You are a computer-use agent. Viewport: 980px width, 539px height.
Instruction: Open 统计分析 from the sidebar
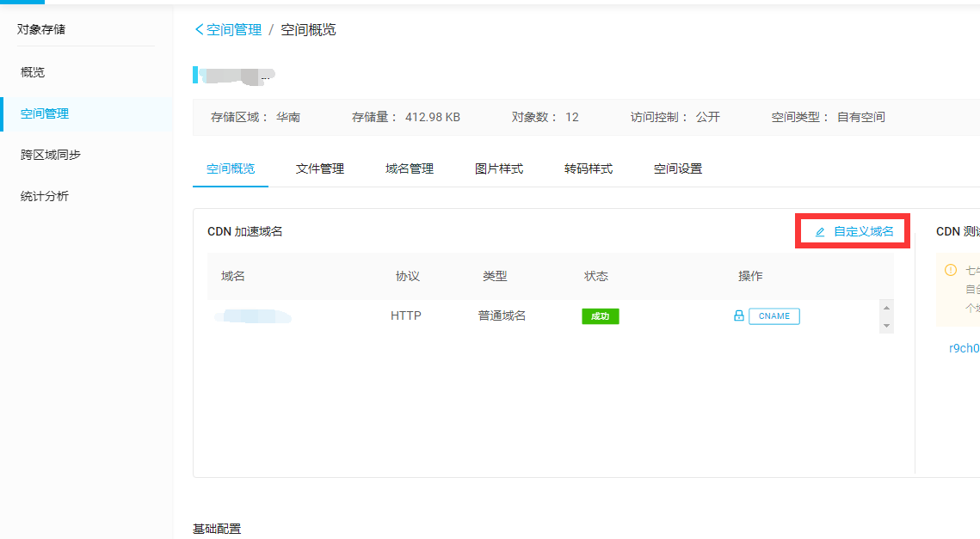(44, 196)
